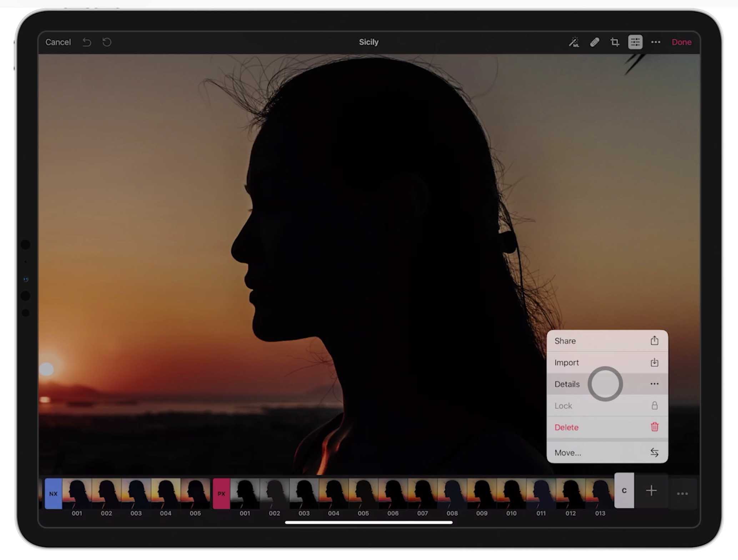Click the ML Enhance magic wand icon
Image resolution: width=738 pixels, height=560 pixels.
pos(574,42)
